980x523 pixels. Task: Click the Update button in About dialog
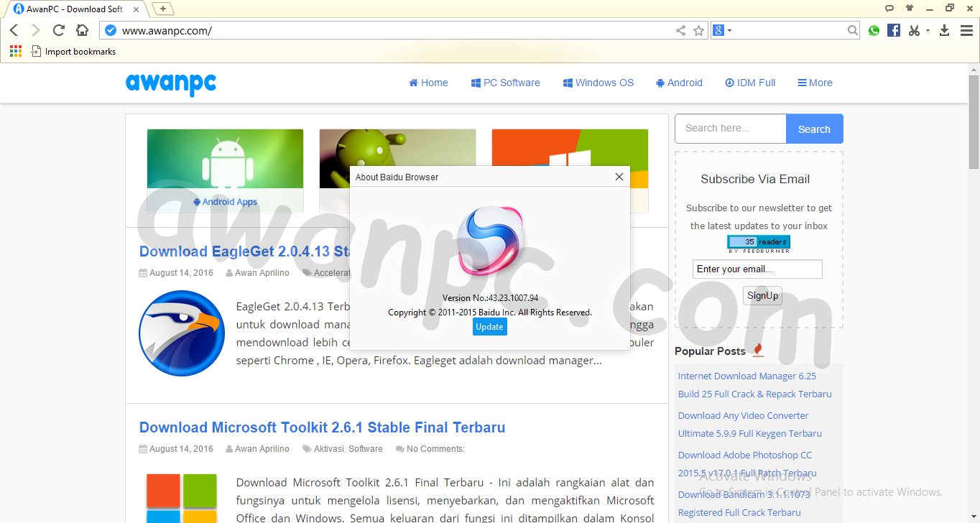point(489,326)
